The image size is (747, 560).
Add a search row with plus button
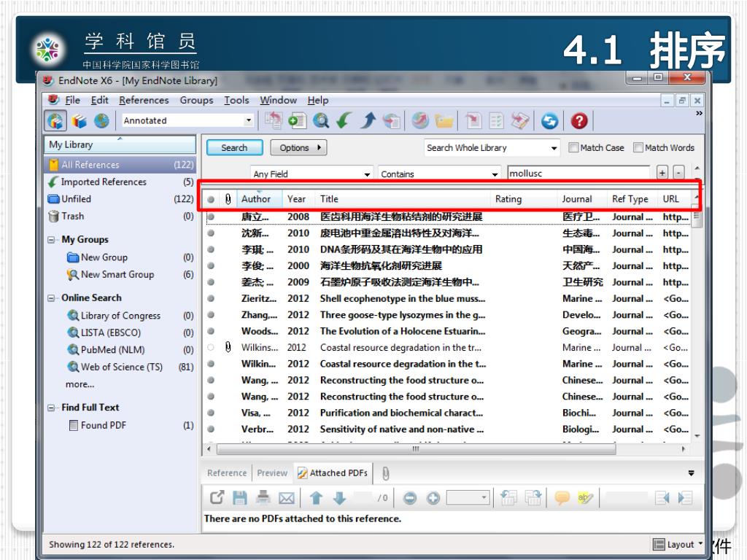pyautogui.click(x=662, y=172)
